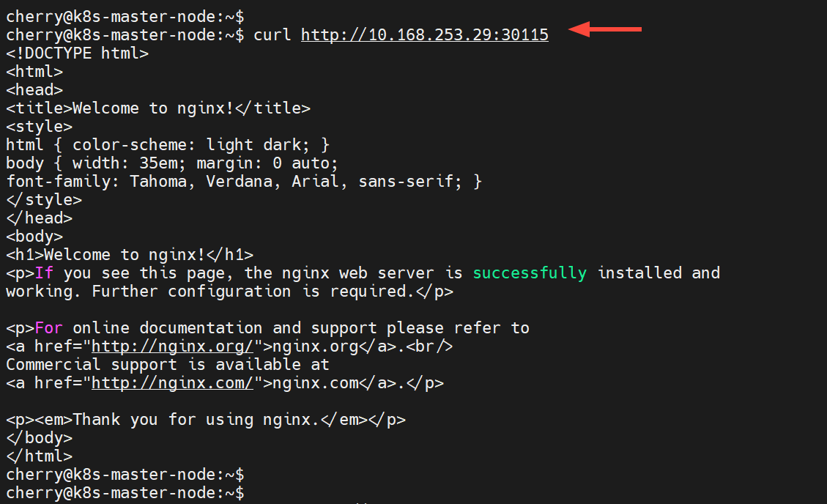Click the "body { width: 35em" CSS line
827x504 pixels.
[x=172, y=163]
